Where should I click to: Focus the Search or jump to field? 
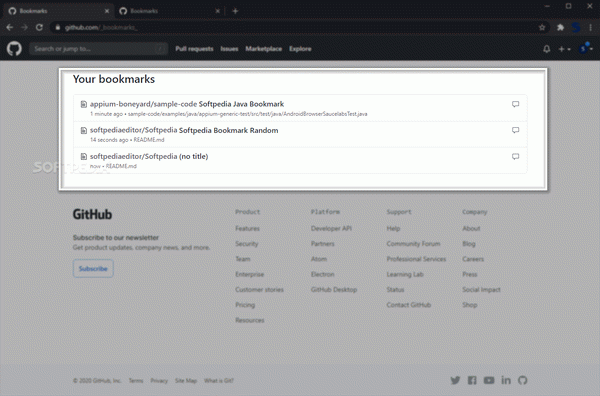pos(98,49)
